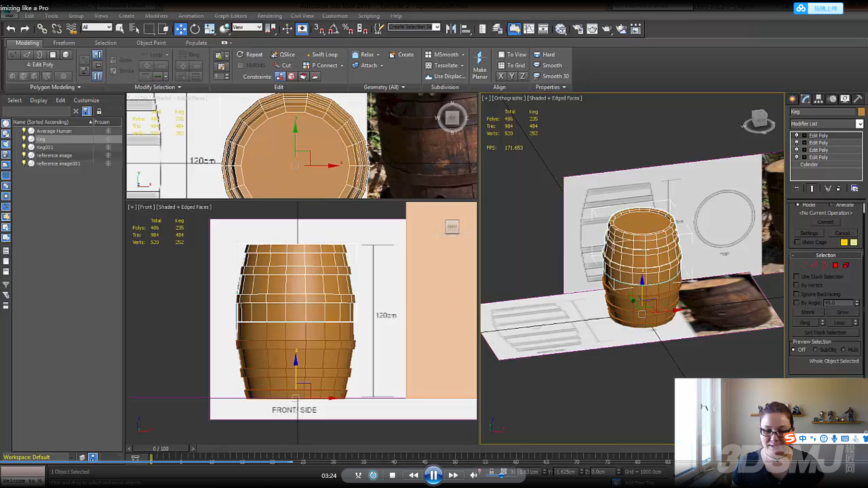Toggle the Angle Snap icon
Screen dimensions: 868x488
tap(333, 29)
